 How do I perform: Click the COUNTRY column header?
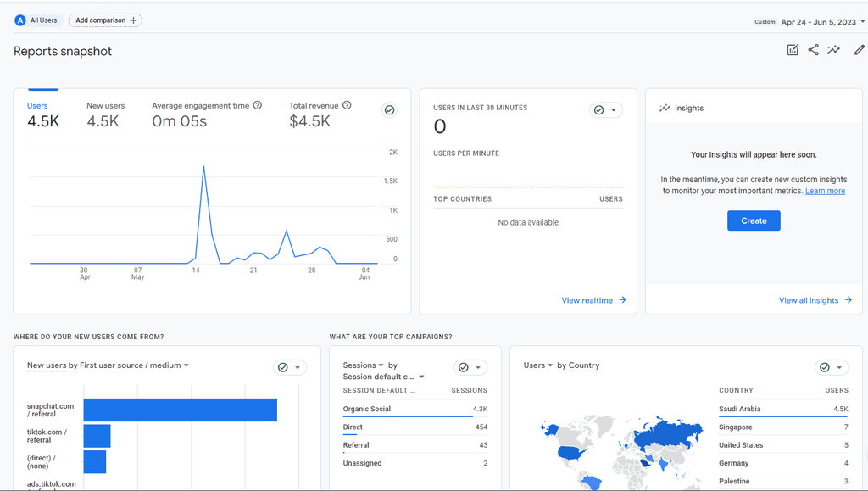[736, 390]
